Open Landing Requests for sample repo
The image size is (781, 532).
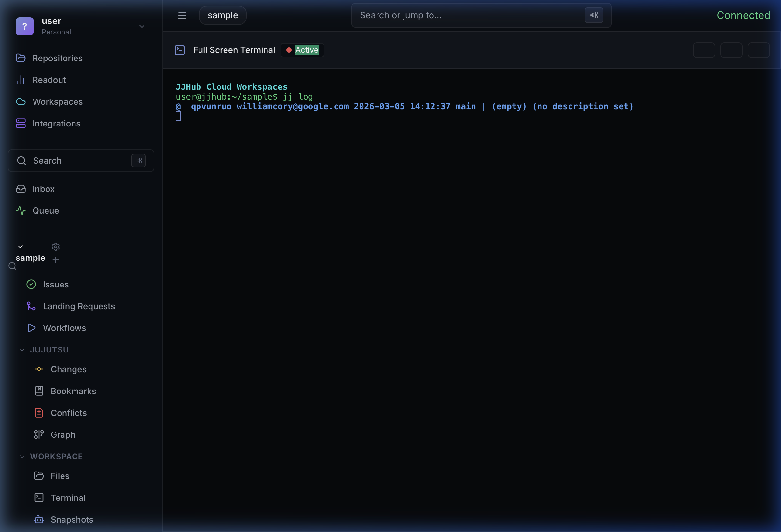click(x=79, y=306)
